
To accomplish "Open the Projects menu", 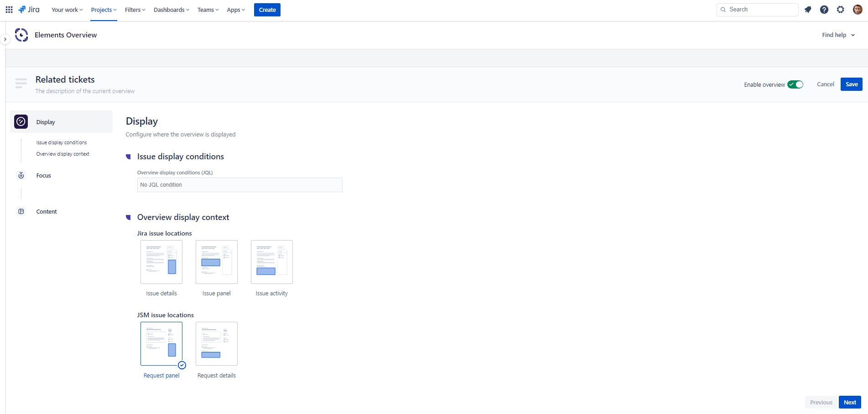I will [104, 10].
